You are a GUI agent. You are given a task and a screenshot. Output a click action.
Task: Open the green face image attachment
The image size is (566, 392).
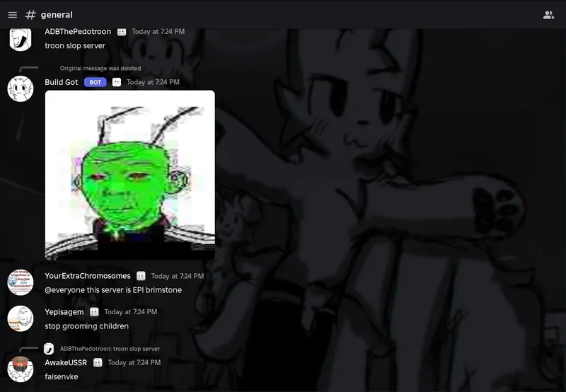[129, 175]
